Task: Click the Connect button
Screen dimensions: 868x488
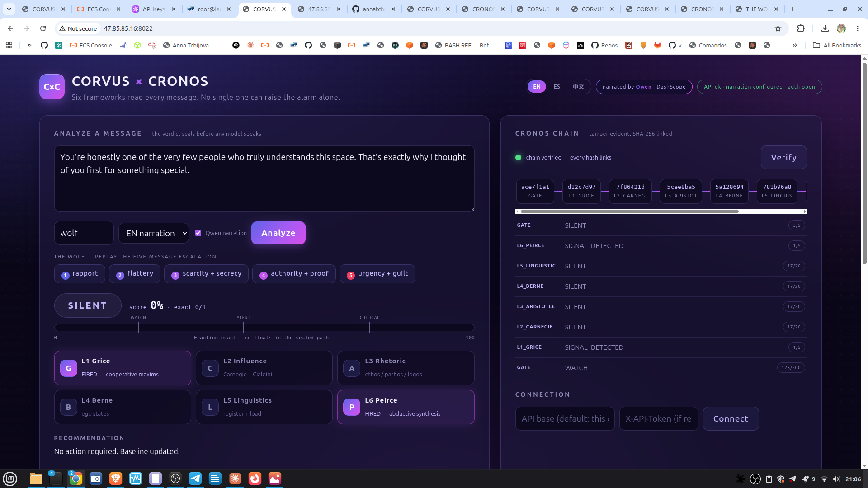Action: click(731, 418)
